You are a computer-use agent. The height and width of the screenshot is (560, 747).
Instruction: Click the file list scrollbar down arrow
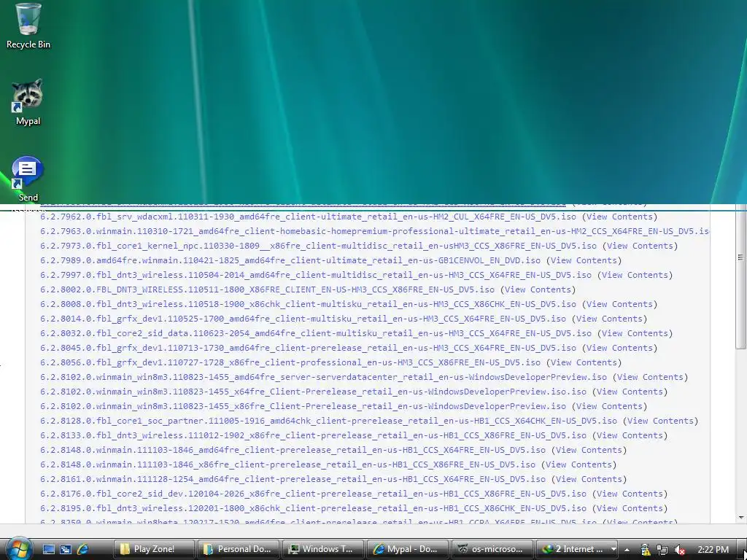click(x=740, y=518)
